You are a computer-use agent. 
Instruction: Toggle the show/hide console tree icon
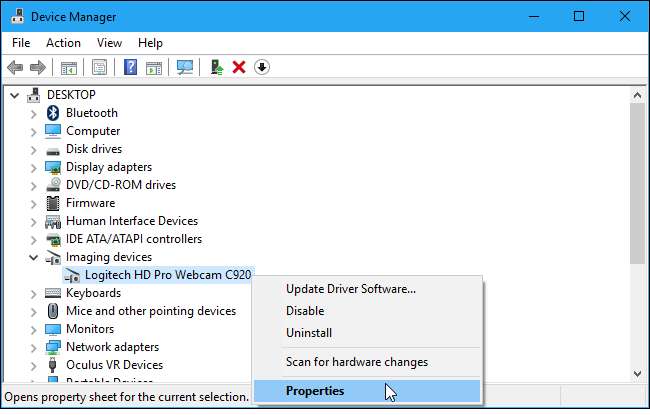pyautogui.click(x=69, y=67)
